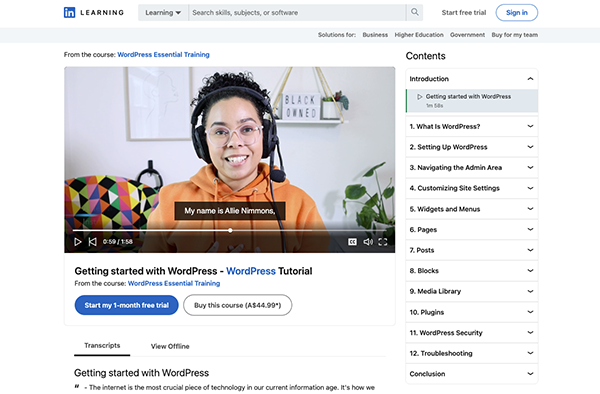Click Start my 1-month free trial button
Viewport: 600px width, 394px height.
point(127,305)
